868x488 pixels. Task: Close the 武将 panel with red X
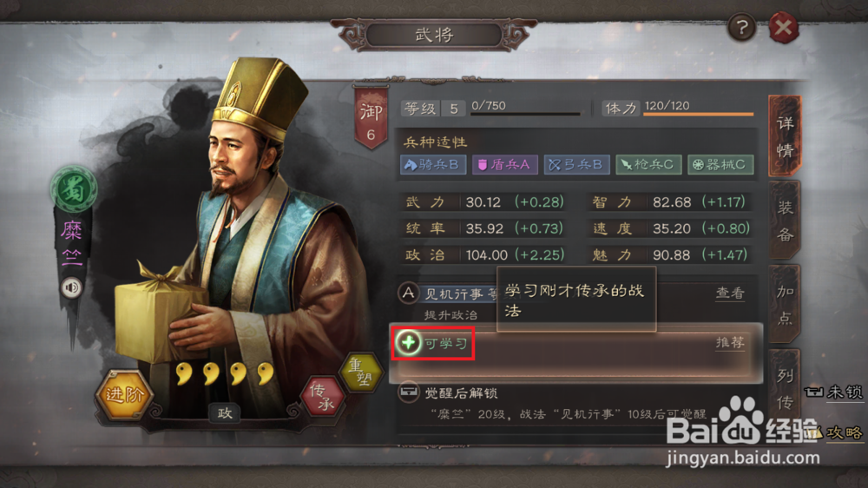(783, 27)
